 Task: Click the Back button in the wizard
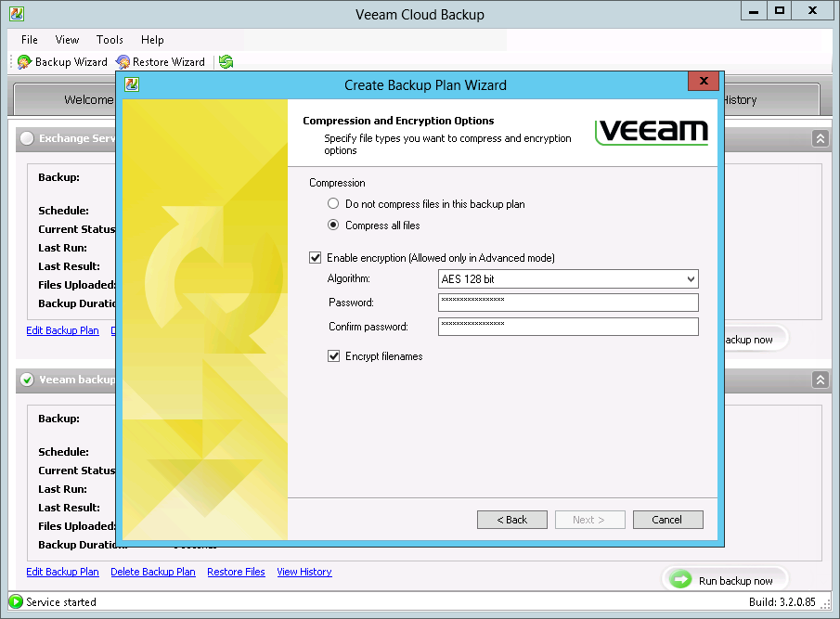(512, 520)
